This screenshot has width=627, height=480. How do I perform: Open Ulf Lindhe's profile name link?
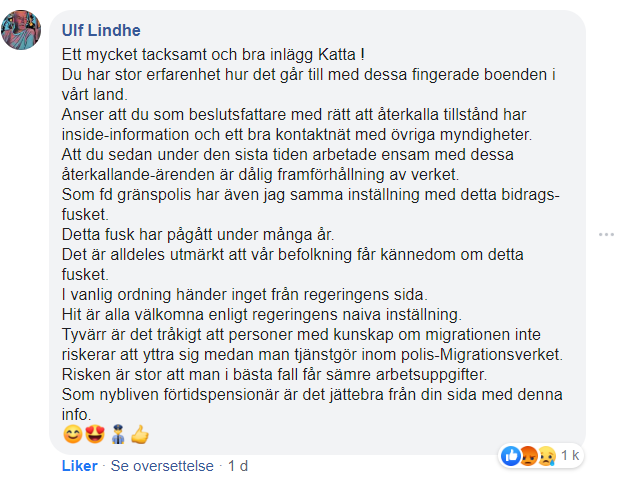click(101, 30)
